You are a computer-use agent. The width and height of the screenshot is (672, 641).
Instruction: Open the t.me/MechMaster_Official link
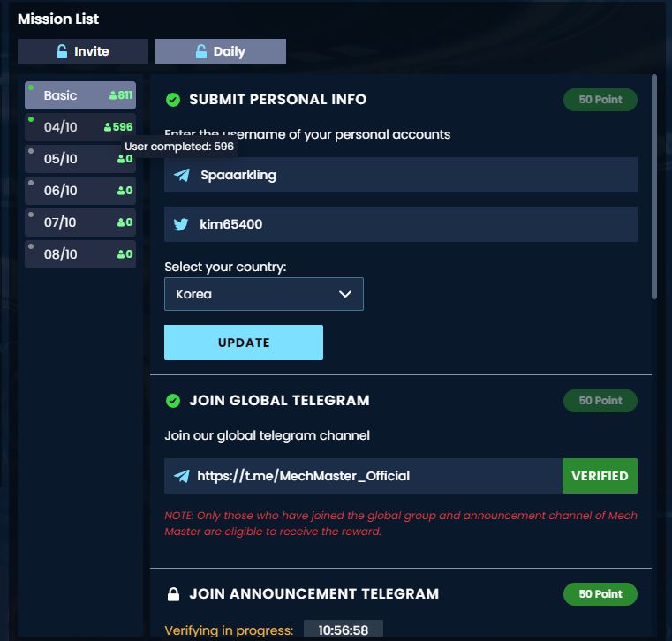[x=303, y=476]
